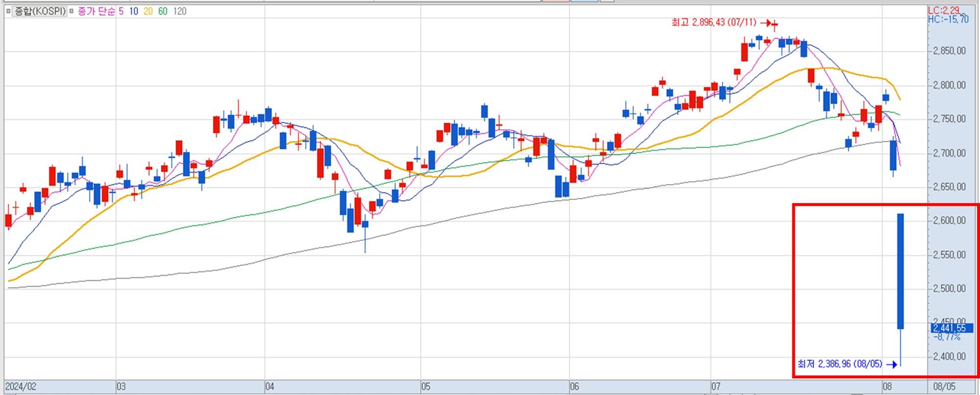The width and height of the screenshot is (980, 395).
Task: Click the small square icon before 종가 단순
Action: pyautogui.click(x=72, y=11)
